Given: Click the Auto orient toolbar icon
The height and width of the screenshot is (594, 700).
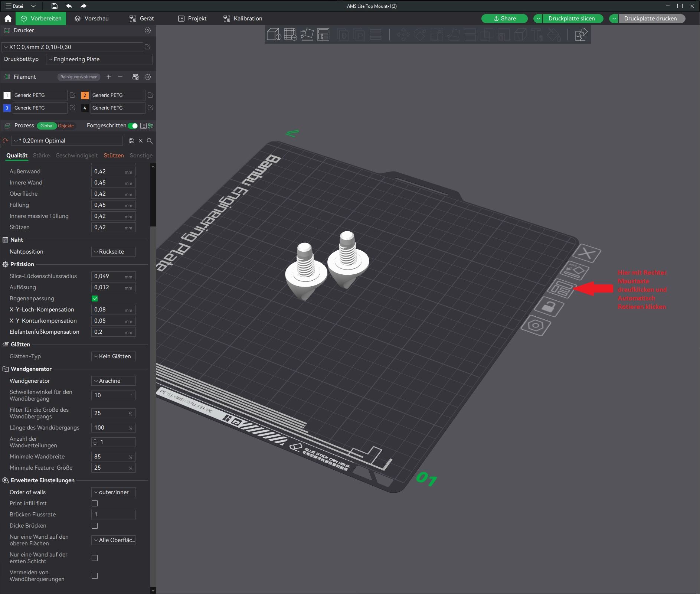Looking at the screenshot, I should point(307,35).
